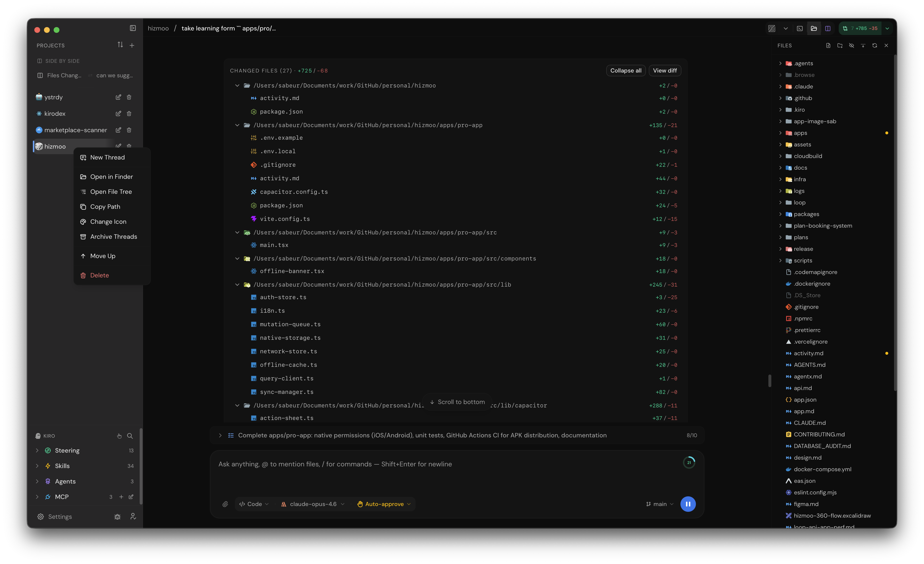
Task: Choose Open File Tree
Action: click(x=112, y=192)
